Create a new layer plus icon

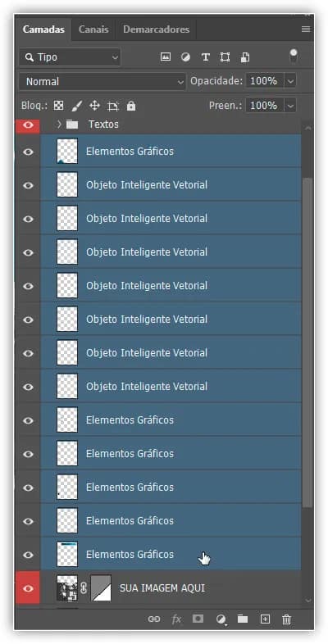tap(265, 619)
